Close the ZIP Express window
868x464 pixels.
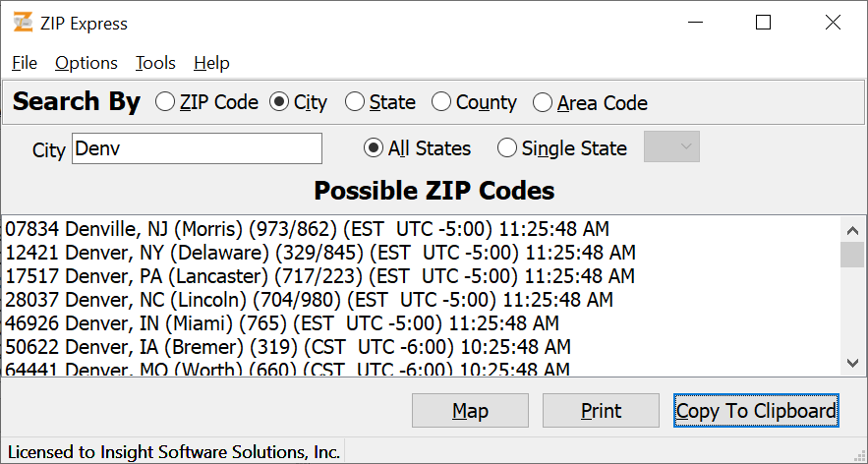click(x=833, y=23)
